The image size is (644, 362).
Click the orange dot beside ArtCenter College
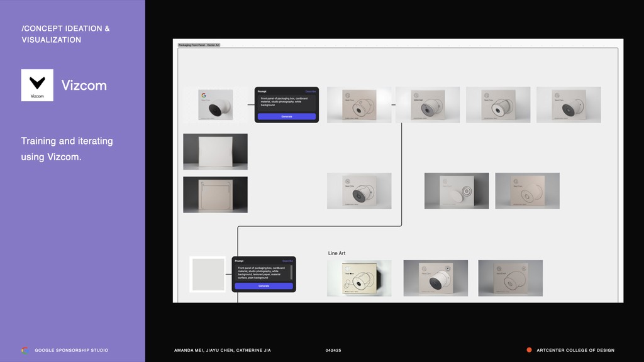529,350
